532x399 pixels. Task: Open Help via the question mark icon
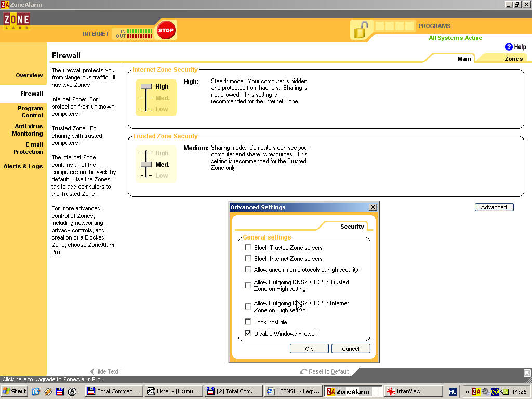[509, 47]
